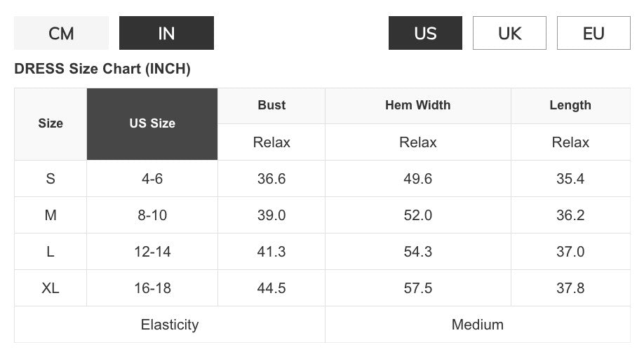Click the DRESS Size Chart (INCH) title
The image size is (644, 359).
pyautogui.click(x=102, y=69)
